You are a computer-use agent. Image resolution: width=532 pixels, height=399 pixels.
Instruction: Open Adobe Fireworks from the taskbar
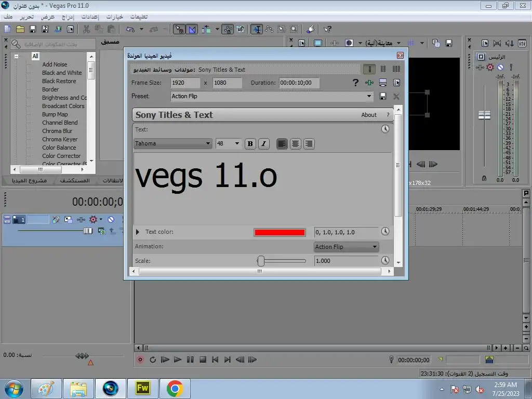[x=142, y=389]
